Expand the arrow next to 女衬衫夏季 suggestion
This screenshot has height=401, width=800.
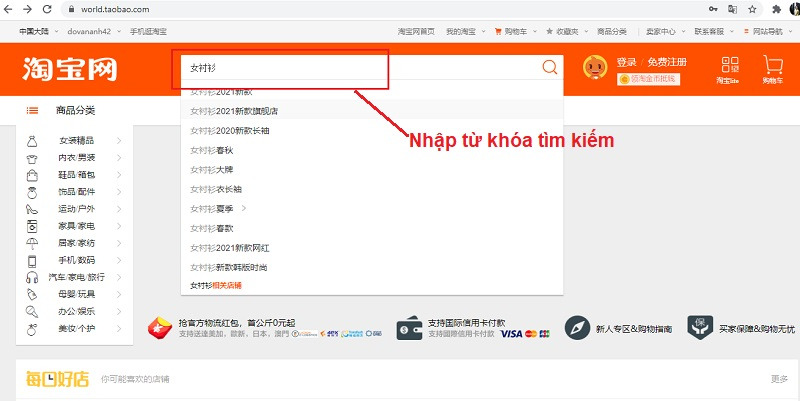[x=243, y=208]
